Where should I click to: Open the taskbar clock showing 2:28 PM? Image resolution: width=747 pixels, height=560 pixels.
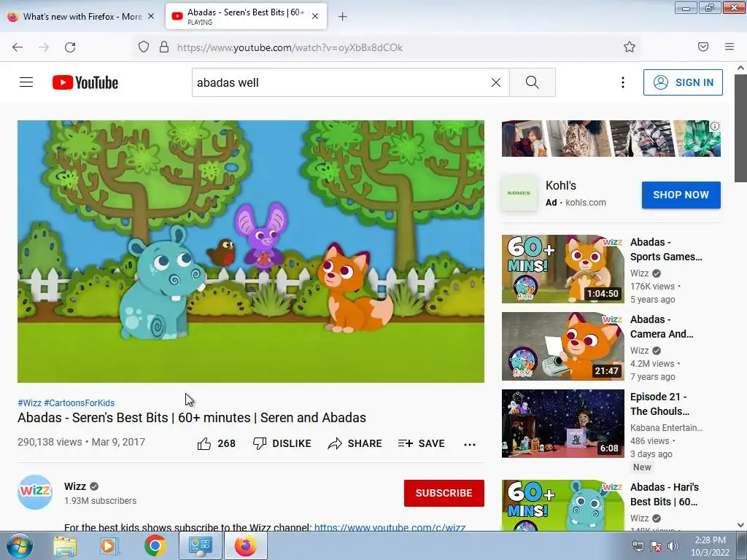coord(710,546)
